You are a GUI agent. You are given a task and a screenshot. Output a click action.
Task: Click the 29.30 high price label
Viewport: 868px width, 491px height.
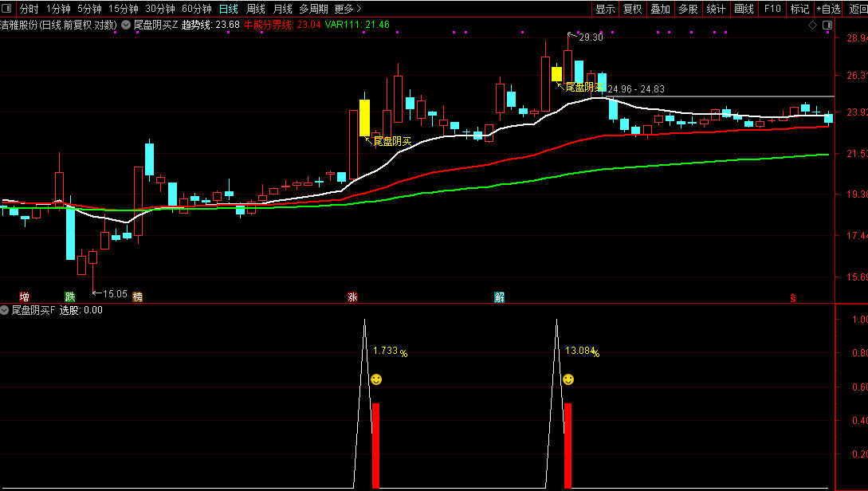coord(591,37)
